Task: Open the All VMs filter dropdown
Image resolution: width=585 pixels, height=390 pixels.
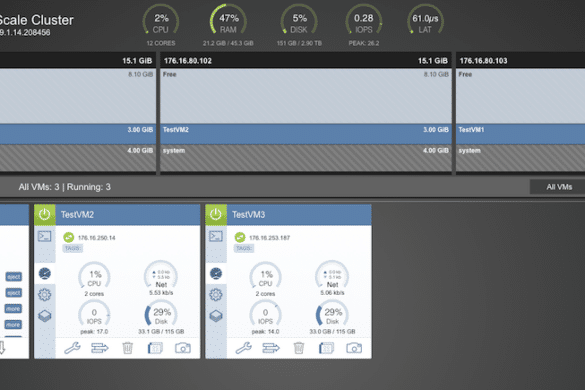Action: tap(557, 187)
